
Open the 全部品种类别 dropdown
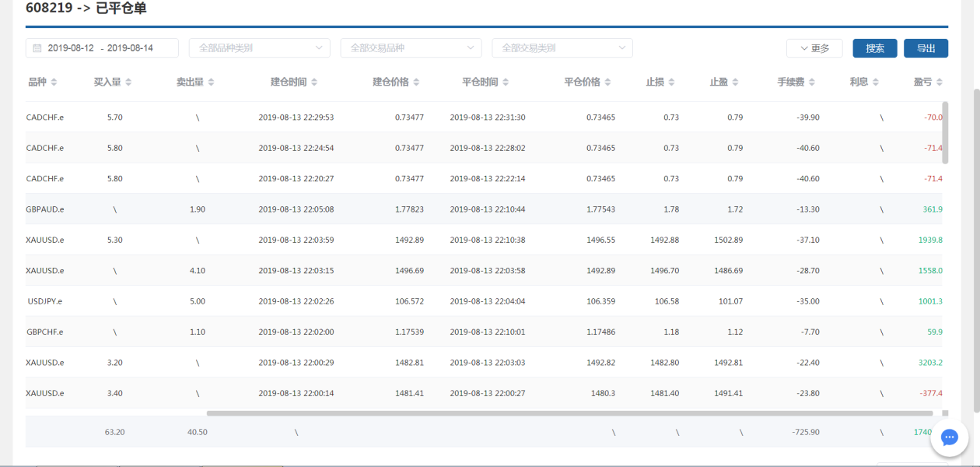tap(259, 48)
